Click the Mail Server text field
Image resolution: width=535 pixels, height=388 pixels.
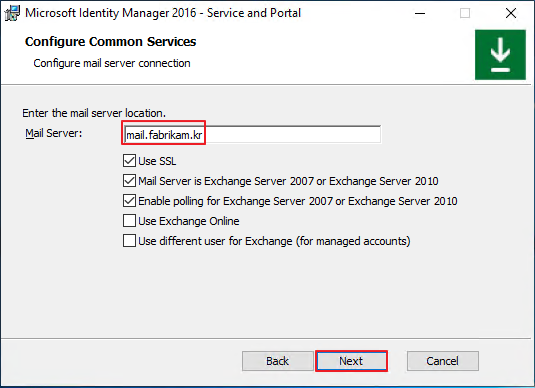252,134
